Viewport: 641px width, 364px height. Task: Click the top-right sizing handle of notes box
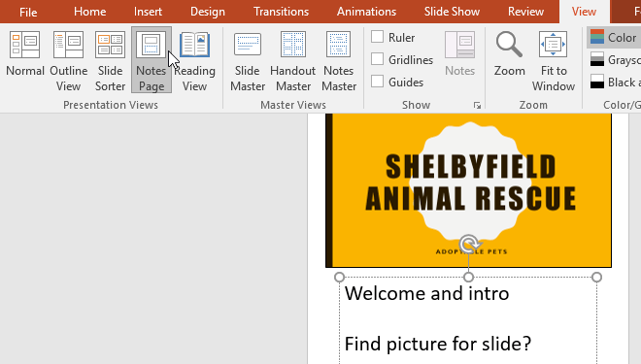tap(597, 278)
